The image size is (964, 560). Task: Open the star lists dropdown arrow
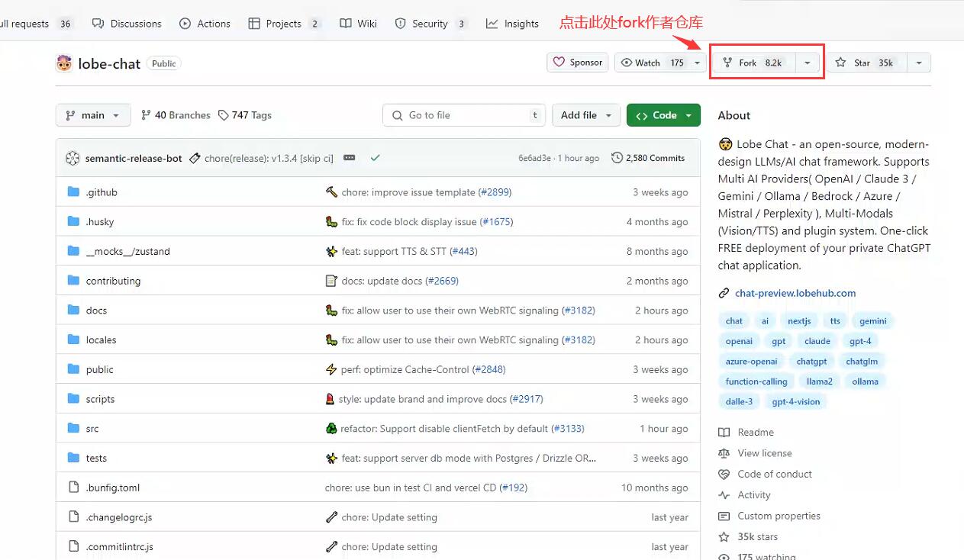pyautogui.click(x=919, y=63)
